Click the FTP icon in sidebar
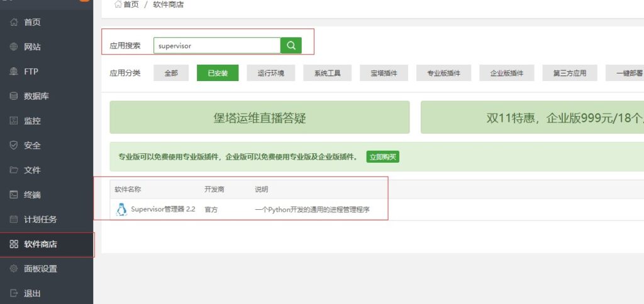 point(14,72)
